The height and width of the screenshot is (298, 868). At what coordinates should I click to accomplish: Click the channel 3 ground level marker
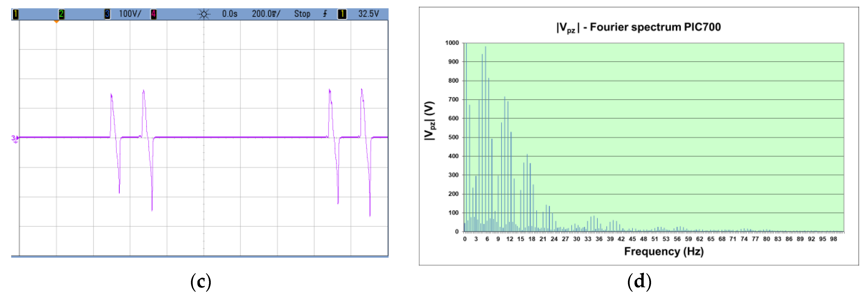point(15,138)
